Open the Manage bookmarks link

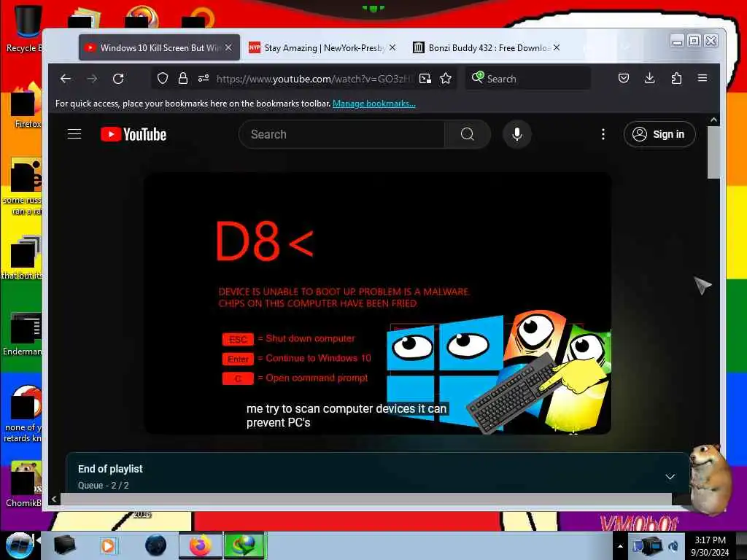(x=374, y=104)
